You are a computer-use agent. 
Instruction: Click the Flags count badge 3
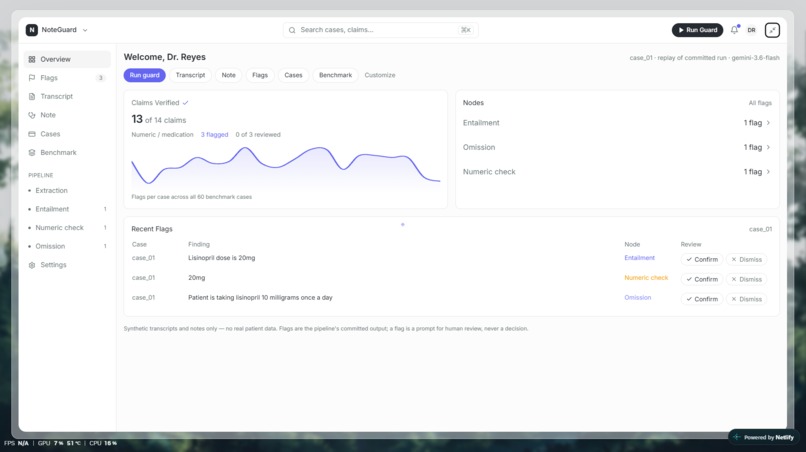101,78
